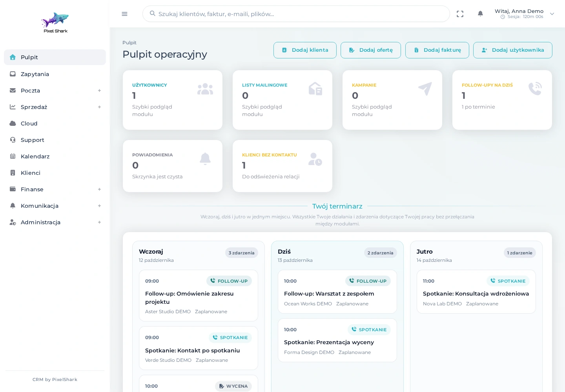The height and width of the screenshot is (392, 565).
Task: Click the Użytkownicy card people icon
Action: tap(205, 89)
